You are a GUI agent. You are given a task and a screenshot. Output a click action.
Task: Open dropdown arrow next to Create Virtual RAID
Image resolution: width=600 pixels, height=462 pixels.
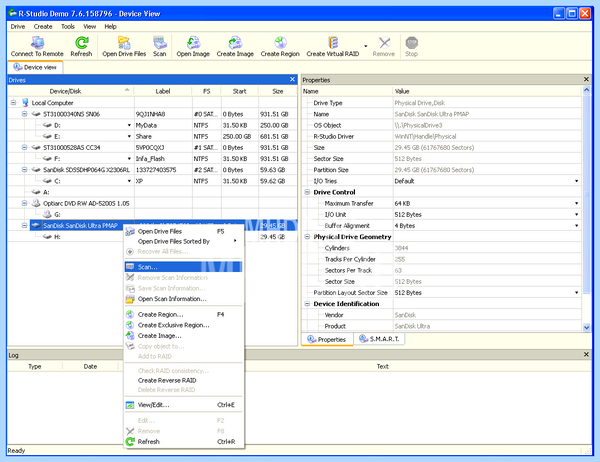pyautogui.click(x=365, y=46)
